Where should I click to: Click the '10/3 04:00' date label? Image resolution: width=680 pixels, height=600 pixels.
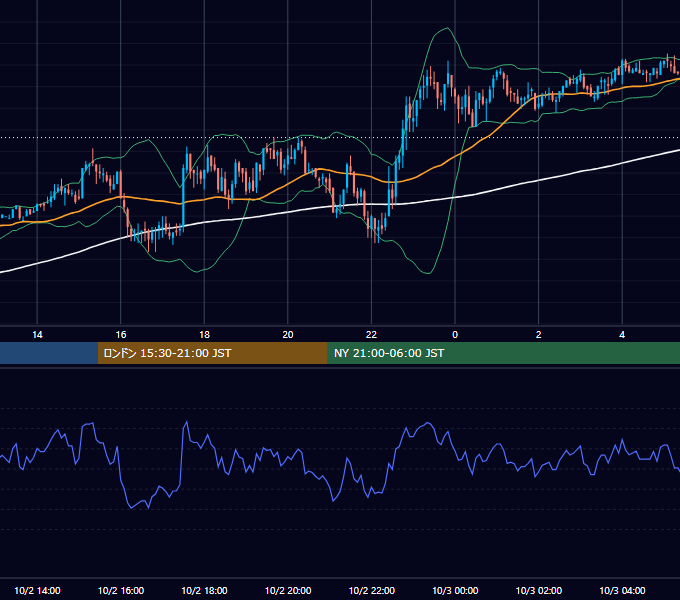(622, 590)
